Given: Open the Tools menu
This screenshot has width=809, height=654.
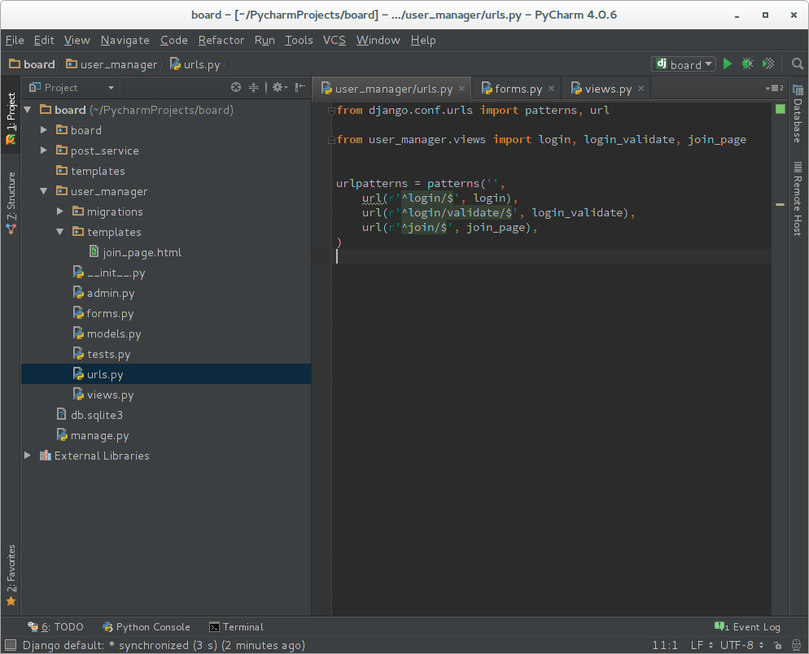Looking at the screenshot, I should coord(299,40).
